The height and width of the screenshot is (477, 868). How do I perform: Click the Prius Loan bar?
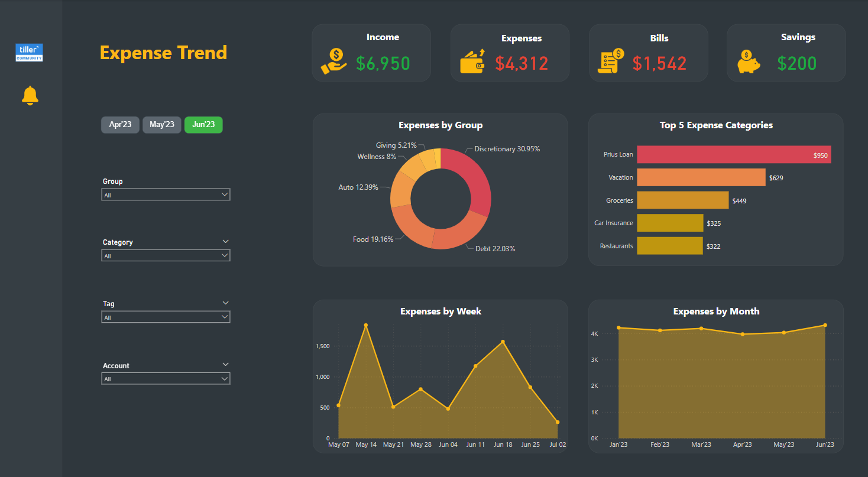point(733,155)
